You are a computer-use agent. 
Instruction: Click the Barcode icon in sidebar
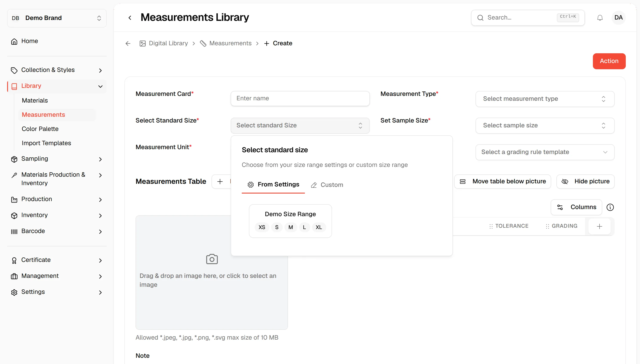pos(14,231)
